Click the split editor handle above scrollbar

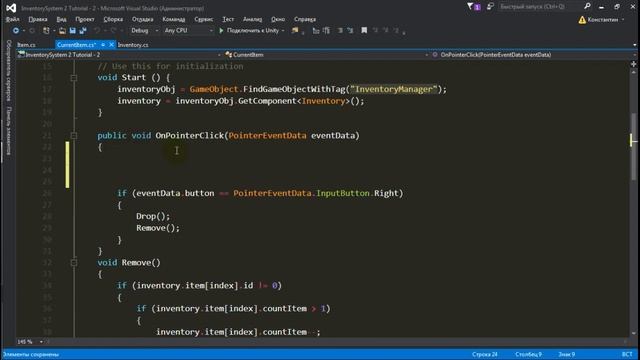(x=633, y=64)
